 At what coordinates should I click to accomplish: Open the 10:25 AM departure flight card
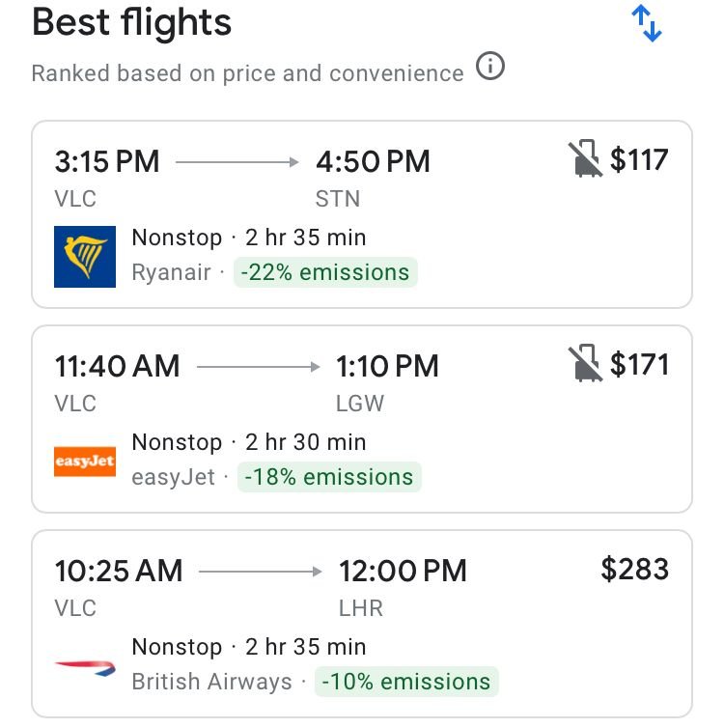point(119,571)
